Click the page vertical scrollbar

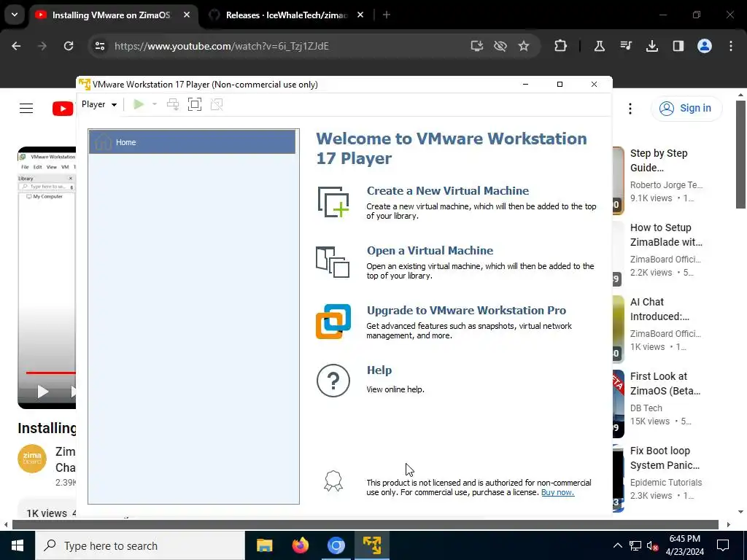[x=740, y=155]
